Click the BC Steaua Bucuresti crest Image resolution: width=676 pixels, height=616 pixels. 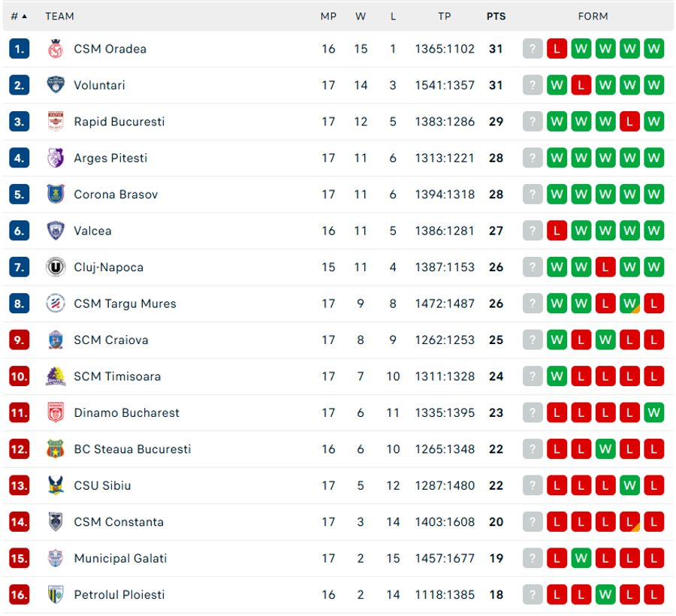(55, 449)
